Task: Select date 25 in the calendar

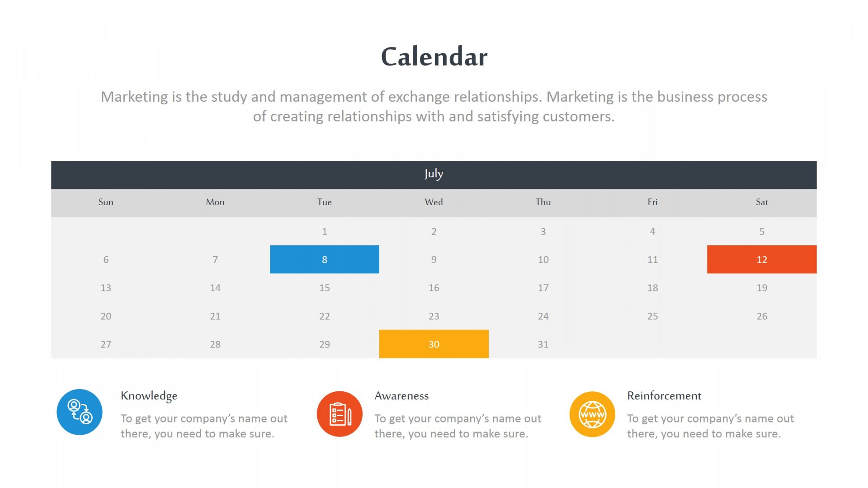Action: coord(652,316)
